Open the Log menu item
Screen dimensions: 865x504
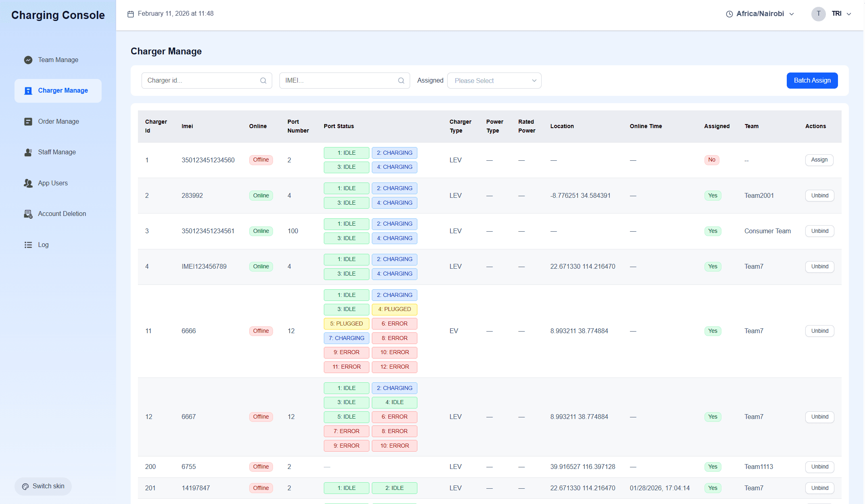43,245
